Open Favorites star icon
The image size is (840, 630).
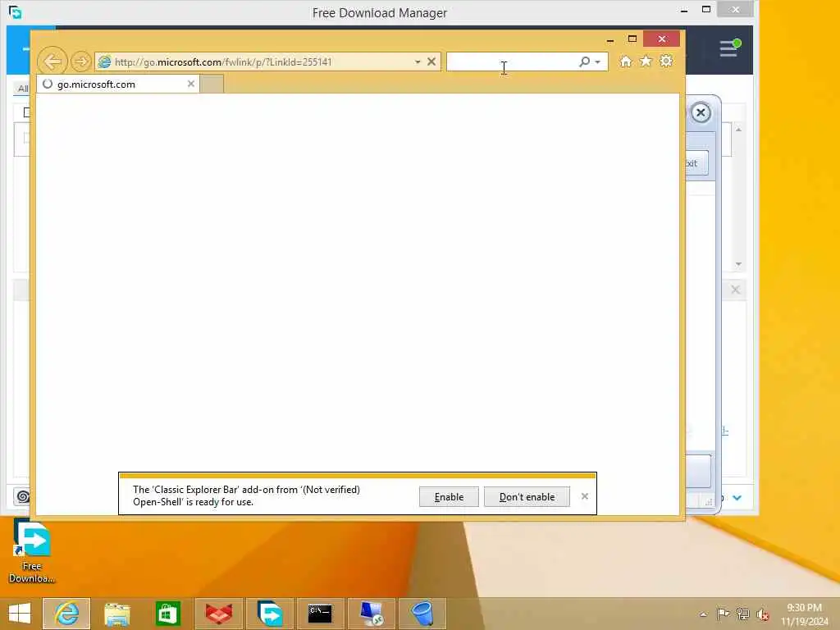(x=646, y=62)
